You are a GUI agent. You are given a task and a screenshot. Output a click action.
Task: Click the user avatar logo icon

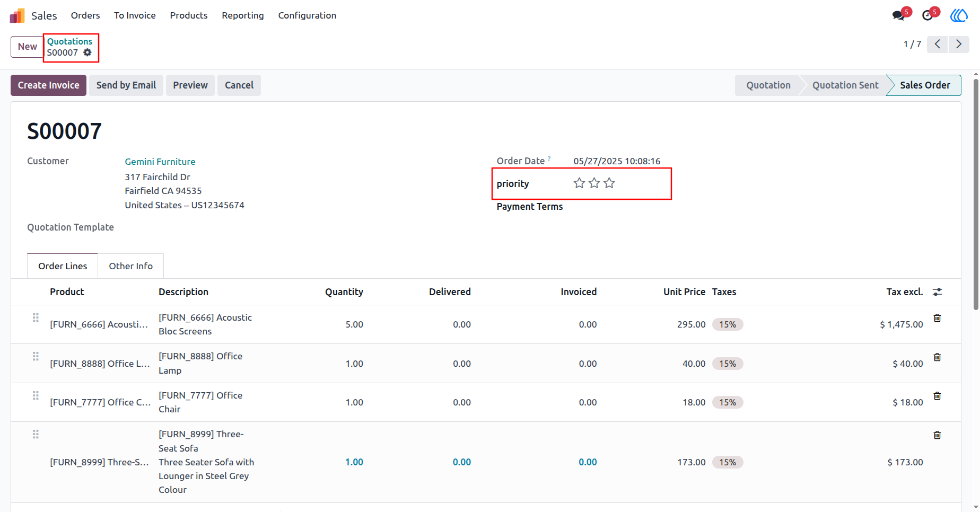click(959, 15)
